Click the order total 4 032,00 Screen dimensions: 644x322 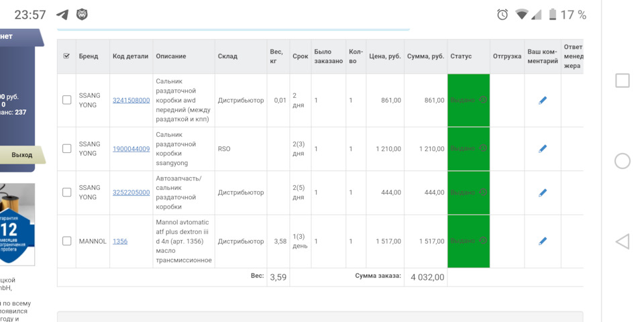click(427, 277)
